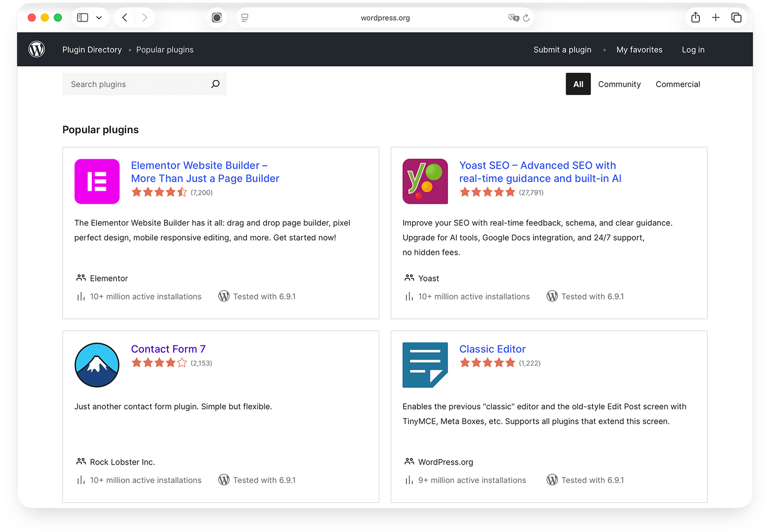This screenshot has width=770, height=532.
Task: Click WordPress tested icon in Yoast card
Action: pos(552,296)
